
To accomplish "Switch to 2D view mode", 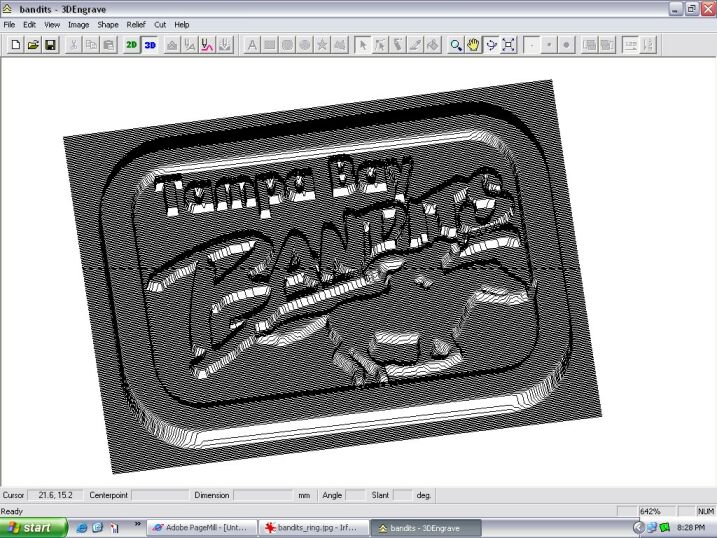I will [132, 45].
